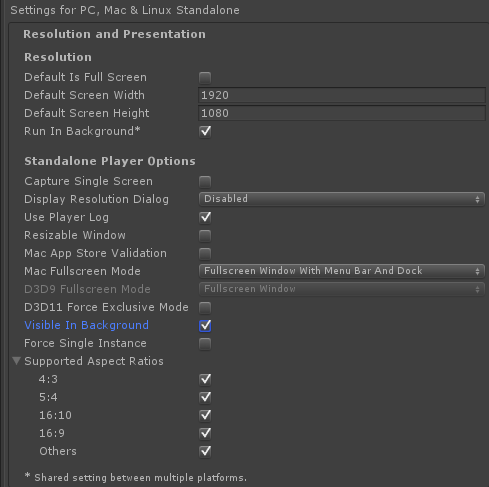Click the Resolution and Presentation header

tap(114, 34)
